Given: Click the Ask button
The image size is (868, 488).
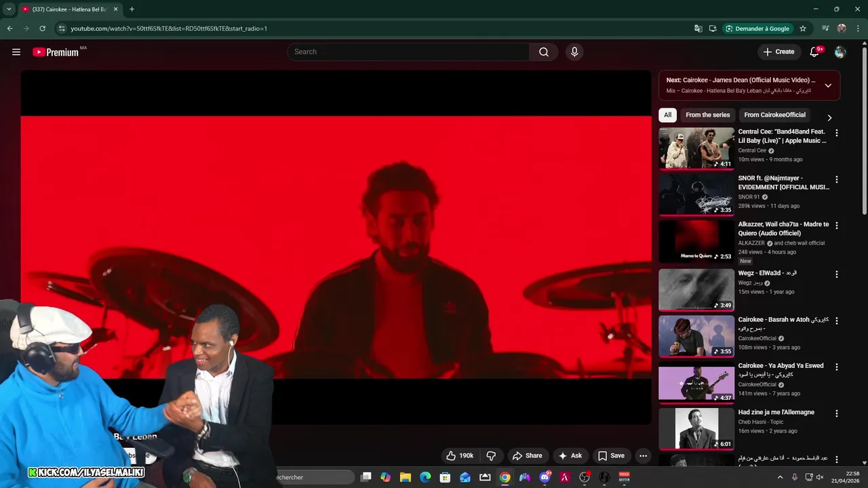Looking at the screenshot, I should coord(570,455).
